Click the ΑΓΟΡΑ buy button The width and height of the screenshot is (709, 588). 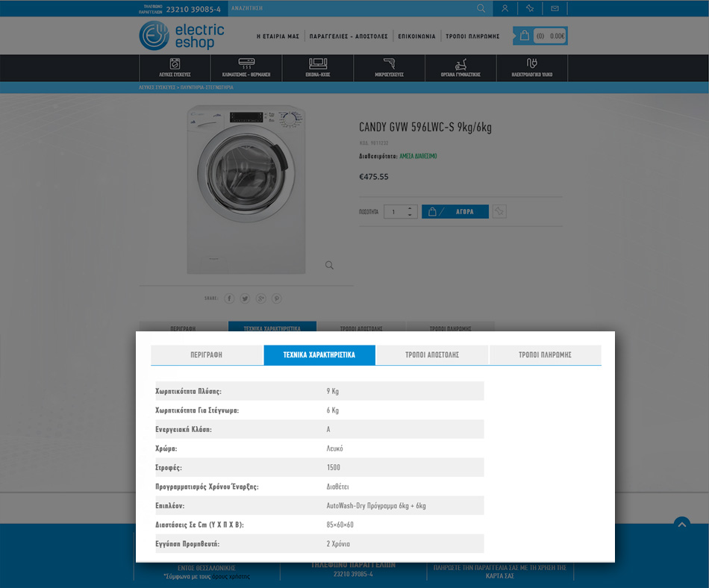click(455, 211)
